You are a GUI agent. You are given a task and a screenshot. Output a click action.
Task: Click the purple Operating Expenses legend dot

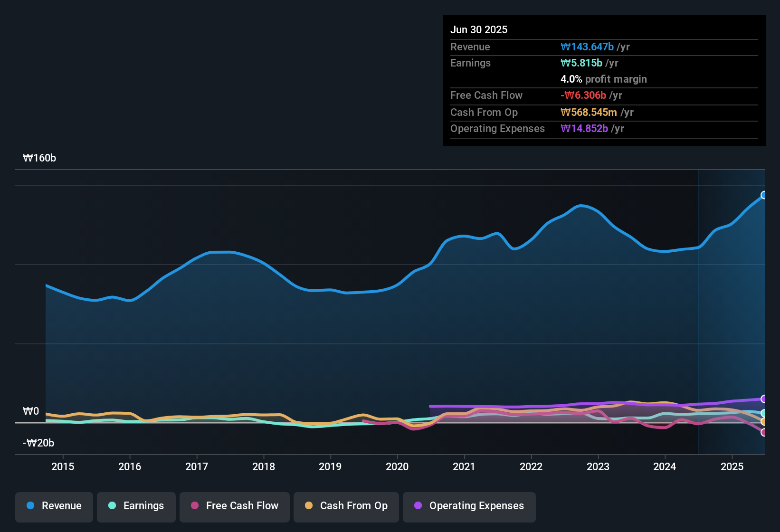pyautogui.click(x=418, y=506)
